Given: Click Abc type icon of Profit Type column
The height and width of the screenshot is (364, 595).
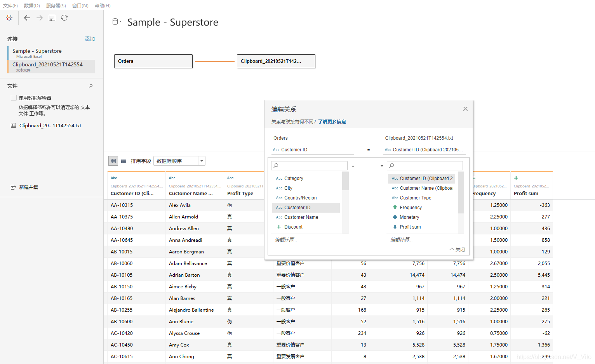Looking at the screenshot, I should 230,178.
